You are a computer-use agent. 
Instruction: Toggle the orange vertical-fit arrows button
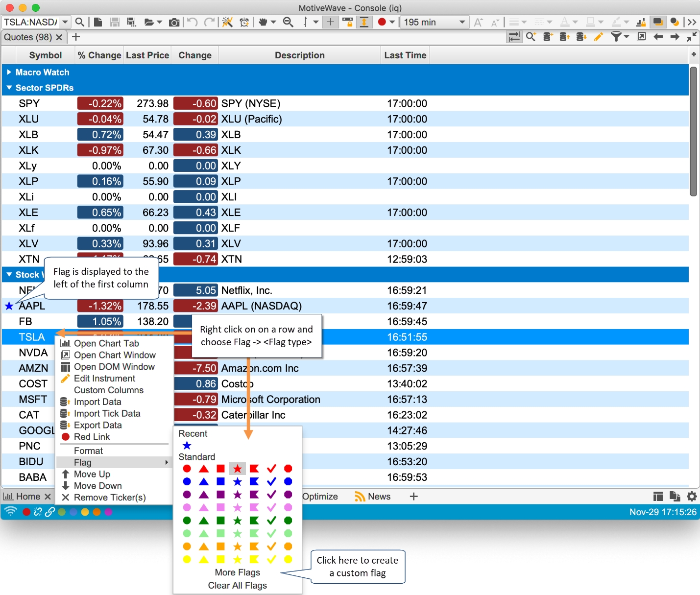(364, 22)
